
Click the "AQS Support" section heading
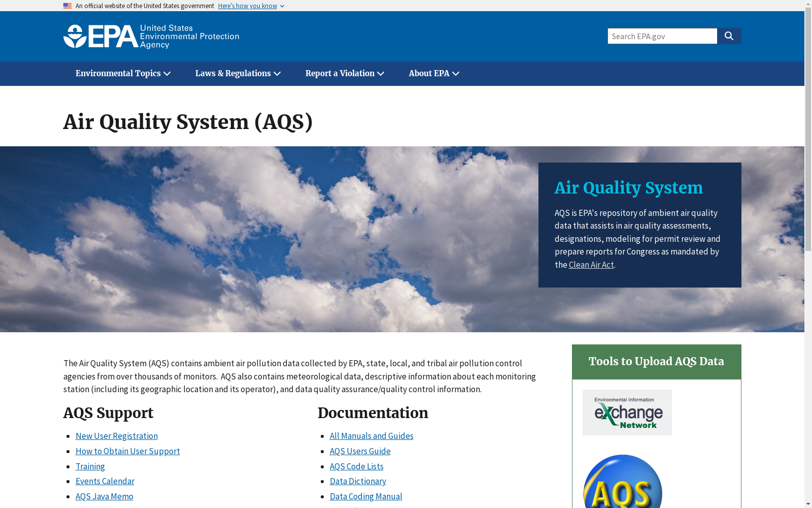[108, 413]
